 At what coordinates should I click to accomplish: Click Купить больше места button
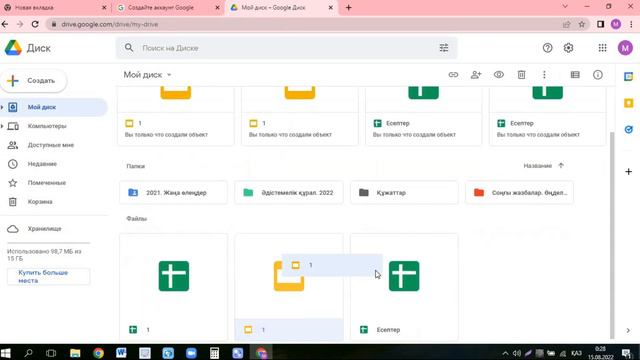(48, 277)
